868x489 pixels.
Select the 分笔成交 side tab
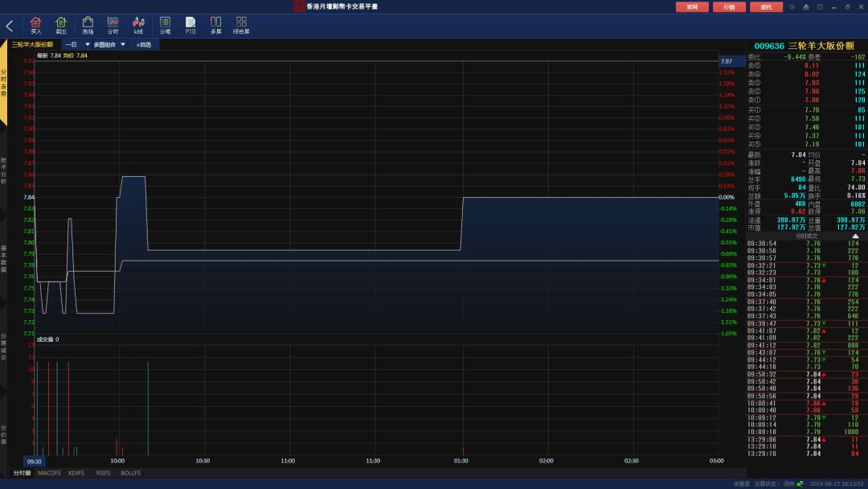(x=3, y=347)
